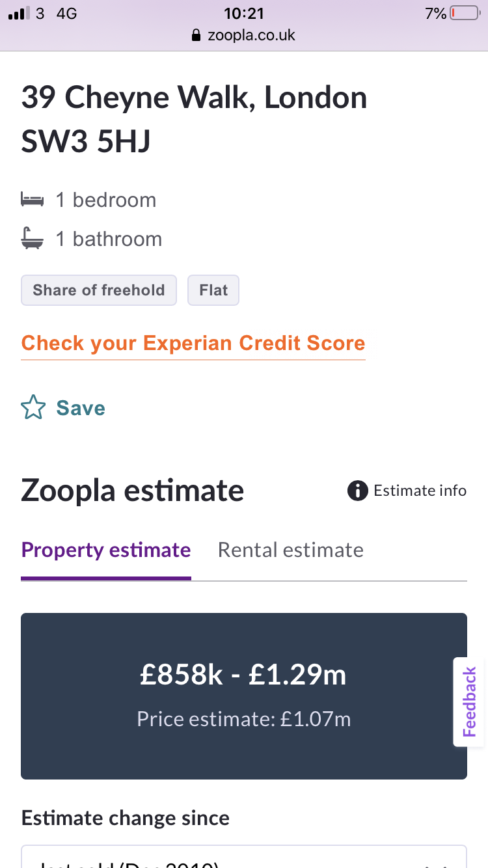Tap the 10:21 clock in status bar
Screen dimensions: 488x868
(244, 13)
